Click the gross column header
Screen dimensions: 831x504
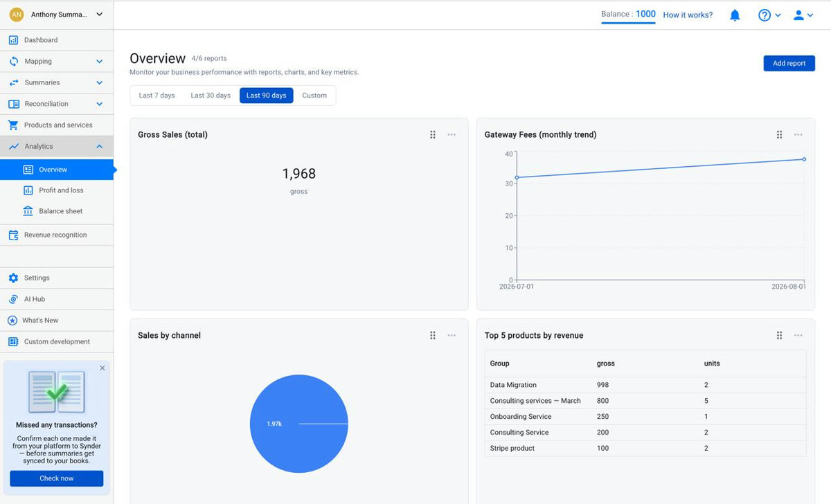(606, 363)
